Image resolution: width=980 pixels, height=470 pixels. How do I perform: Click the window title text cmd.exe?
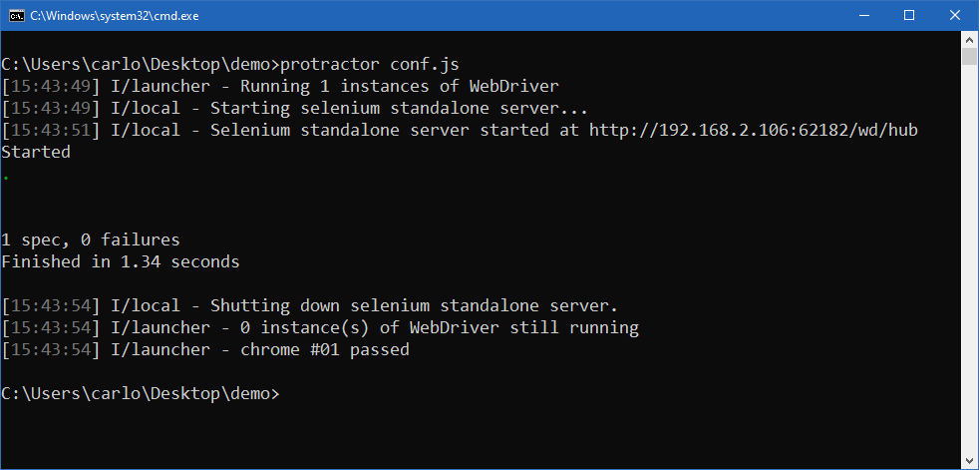[115, 16]
